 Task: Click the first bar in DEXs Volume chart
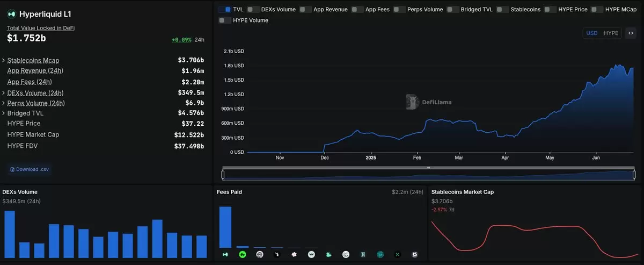pos(10,234)
